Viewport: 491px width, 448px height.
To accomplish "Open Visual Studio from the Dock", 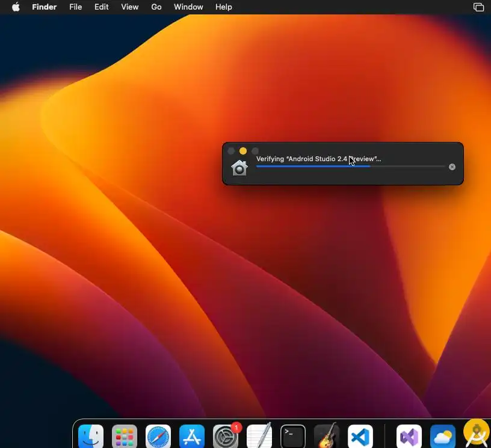I will pyautogui.click(x=409, y=437).
